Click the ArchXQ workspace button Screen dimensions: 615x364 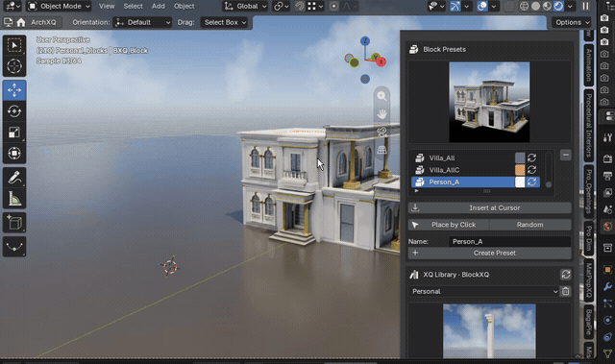tap(43, 22)
